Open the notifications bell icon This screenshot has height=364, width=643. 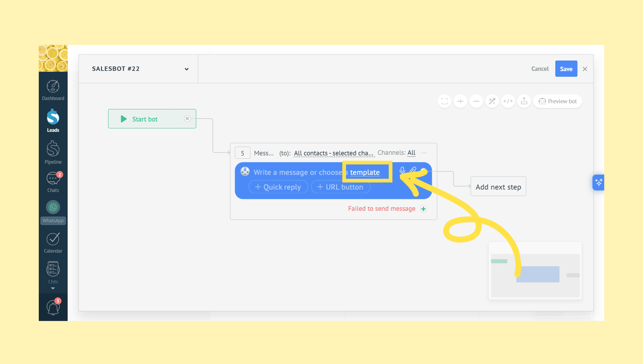tap(53, 308)
